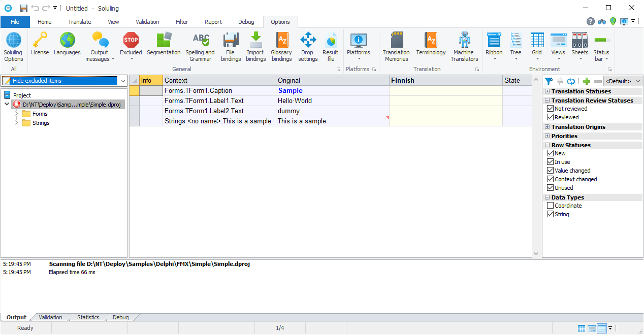
Task: Expand the Priorities section
Action: point(547,136)
